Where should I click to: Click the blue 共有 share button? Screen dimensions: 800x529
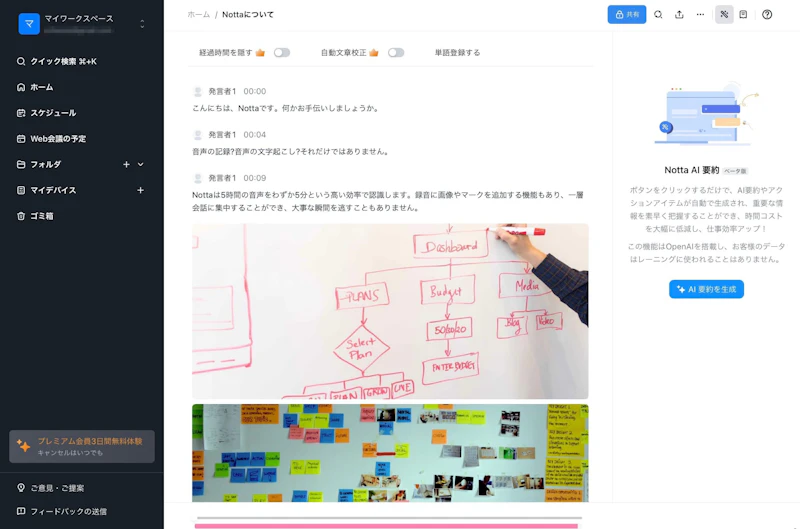click(x=627, y=14)
